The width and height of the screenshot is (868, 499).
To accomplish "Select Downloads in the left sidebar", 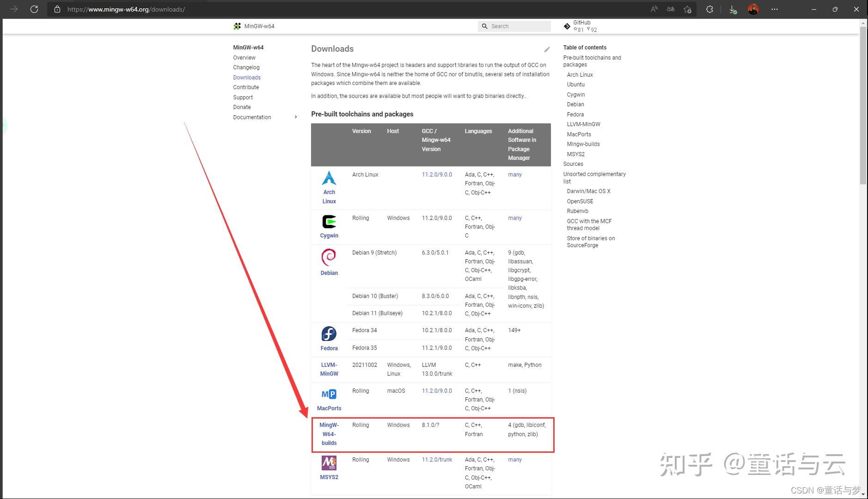I will coord(247,78).
